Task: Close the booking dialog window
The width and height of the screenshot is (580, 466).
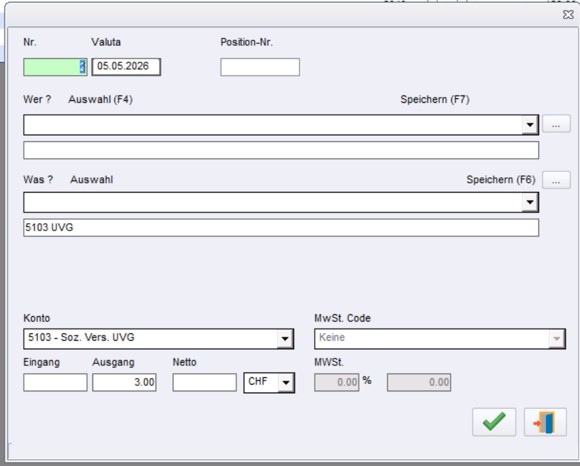Action: [x=568, y=14]
